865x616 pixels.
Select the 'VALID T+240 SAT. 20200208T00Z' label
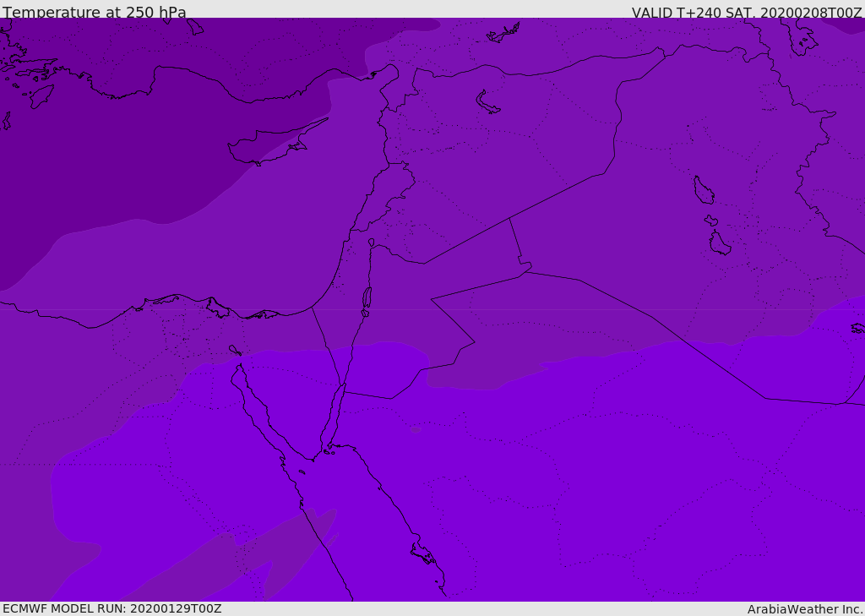[747, 12]
